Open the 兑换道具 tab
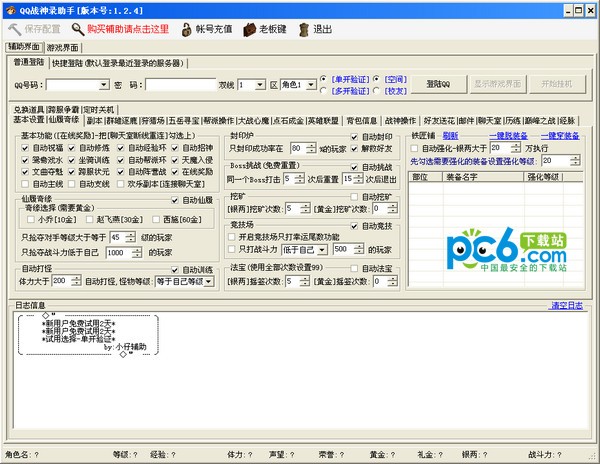Screen dimensions: 600x464 (29, 110)
